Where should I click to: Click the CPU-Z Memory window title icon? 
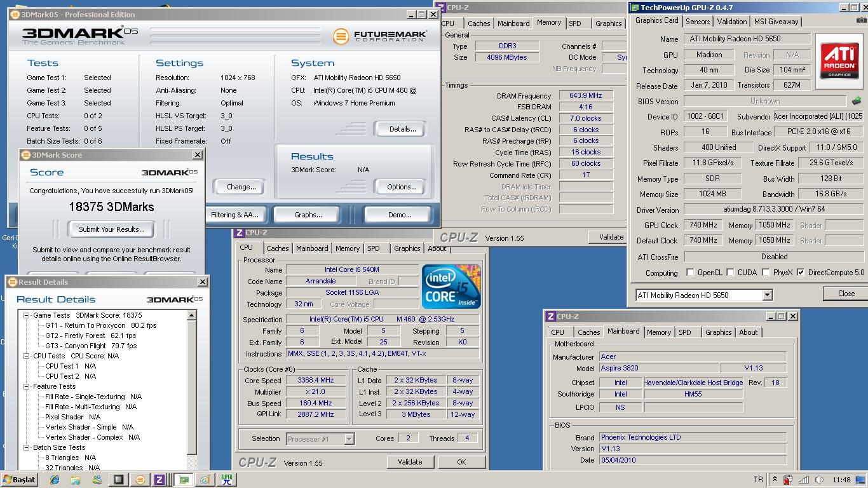[x=440, y=7]
